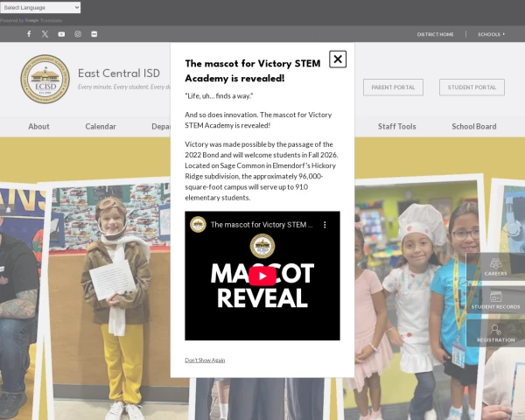Open the Select Language dropdown
The height and width of the screenshot is (420, 525).
coord(40,7)
